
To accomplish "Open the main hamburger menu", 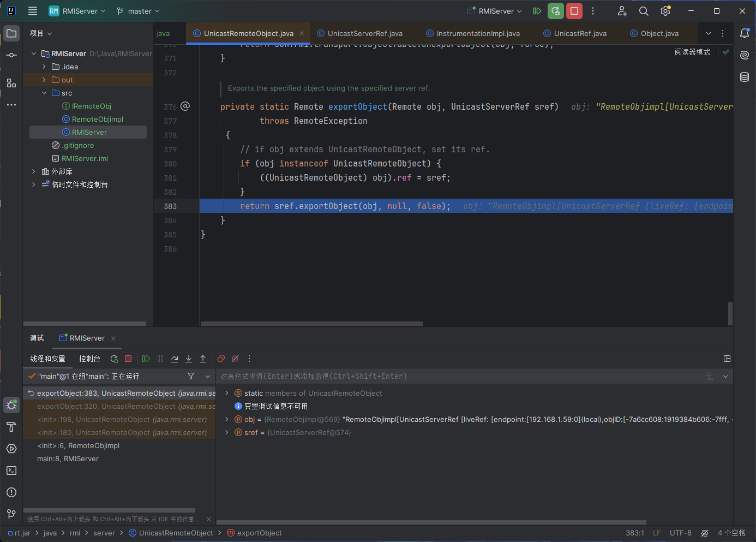I will coord(33,11).
